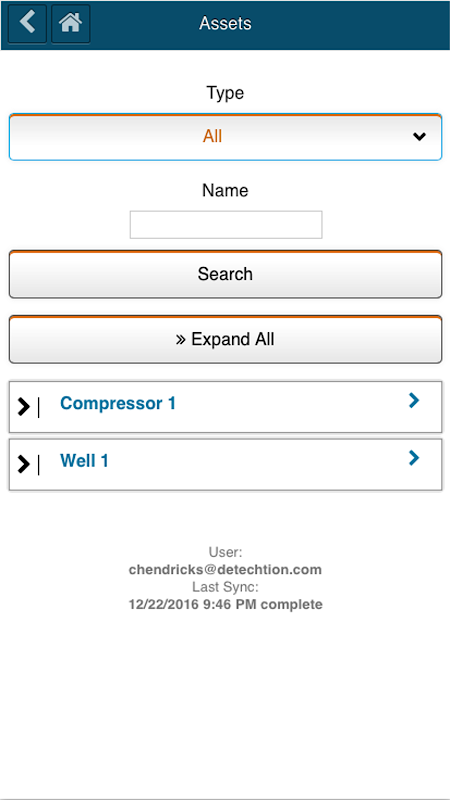Click the Assets header title
Image resolution: width=450 pixels, height=800 pixels.
click(225, 23)
